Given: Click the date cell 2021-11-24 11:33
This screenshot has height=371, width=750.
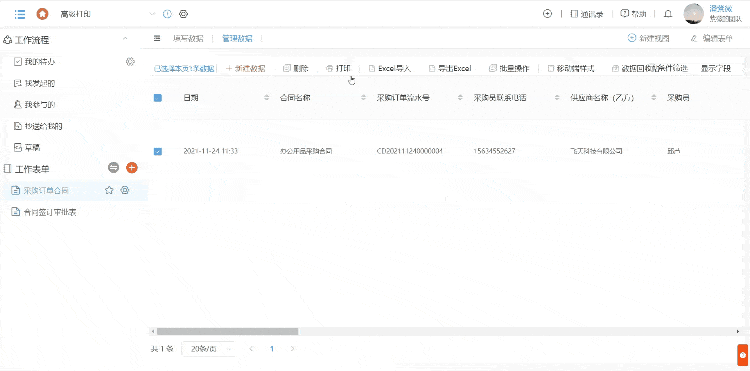Looking at the screenshot, I should (210, 151).
